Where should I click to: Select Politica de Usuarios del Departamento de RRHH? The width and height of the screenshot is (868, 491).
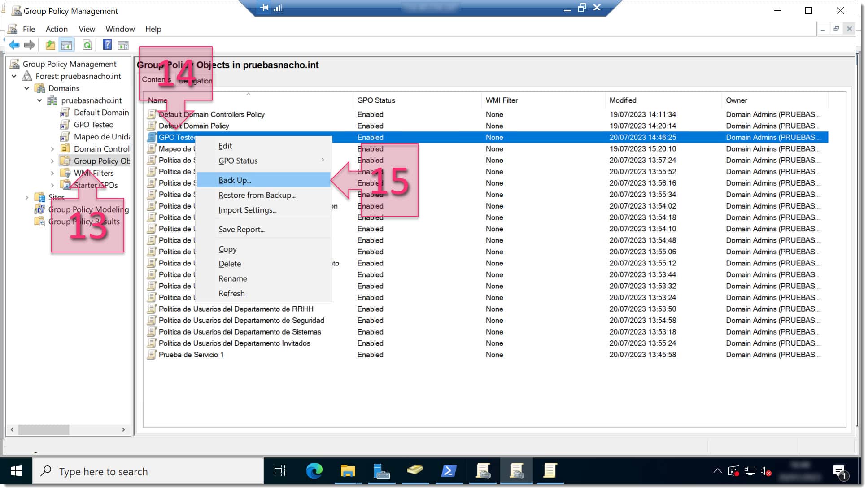tap(487, 309)
